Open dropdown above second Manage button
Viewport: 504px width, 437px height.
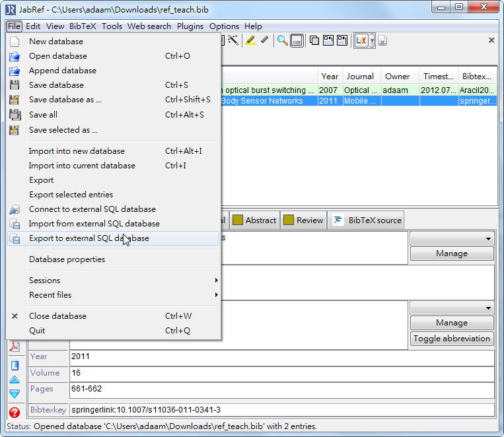point(452,308)
